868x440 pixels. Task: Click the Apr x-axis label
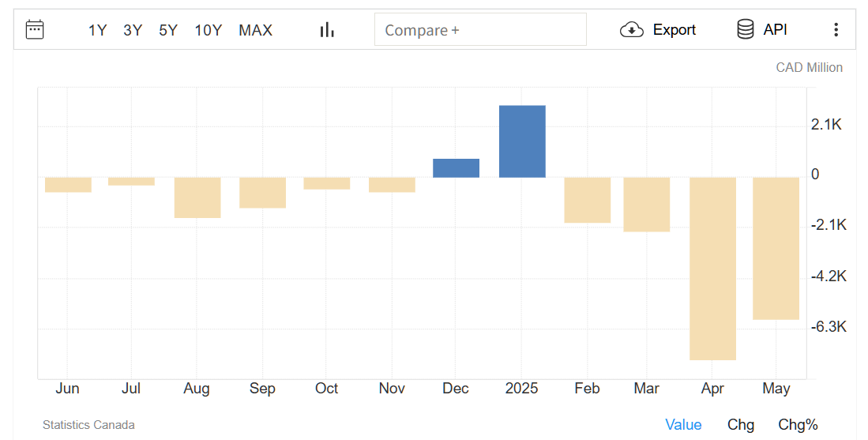click(x=712, y=389)
